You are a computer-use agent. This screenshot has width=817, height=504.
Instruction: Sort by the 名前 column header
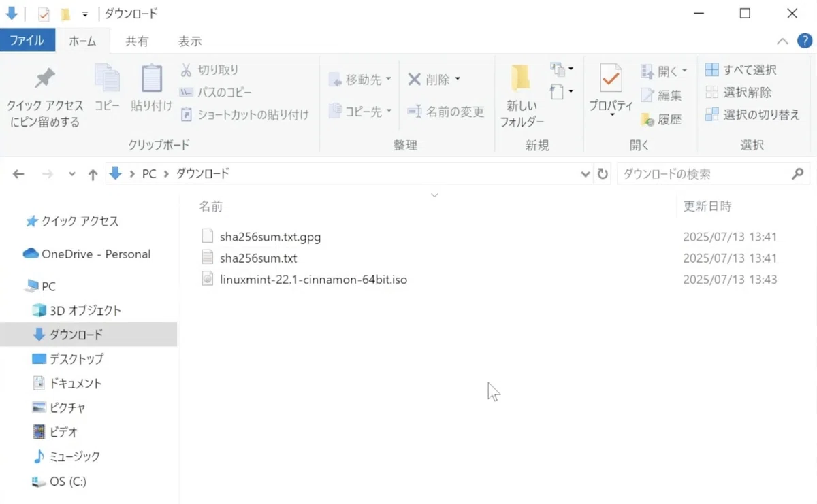click(x=211, y=206)
